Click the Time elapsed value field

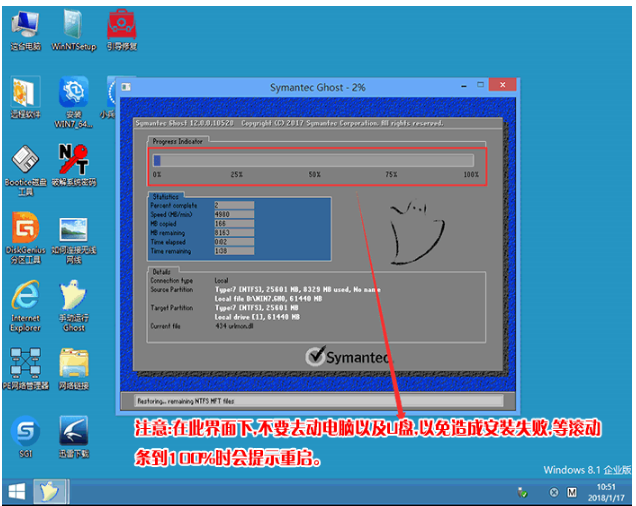(234, 242)
